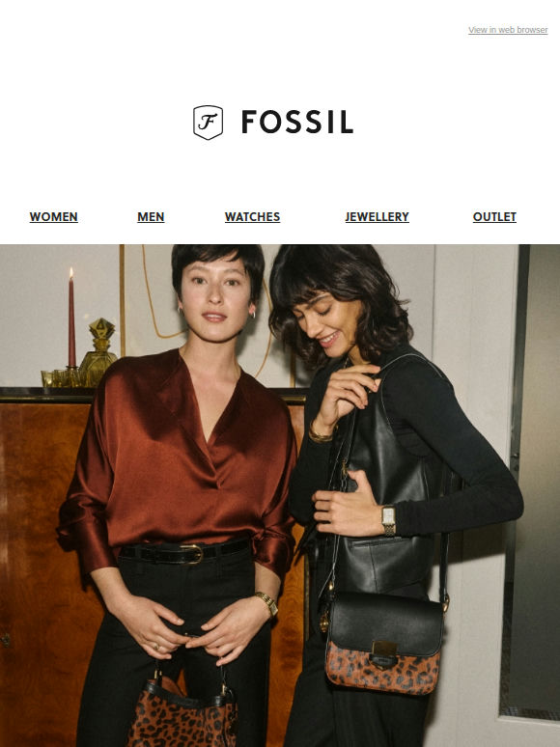Open the View in web browser link
This screenshot has width=560, height=747.
(x=508, y=30)
